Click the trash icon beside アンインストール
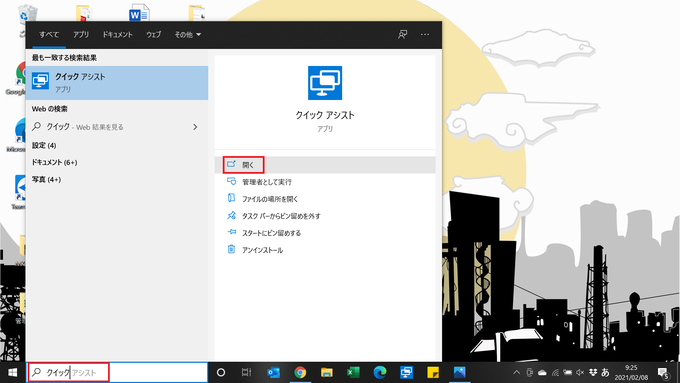This screenshot has width=680, height=383. (x=232, y=249)
